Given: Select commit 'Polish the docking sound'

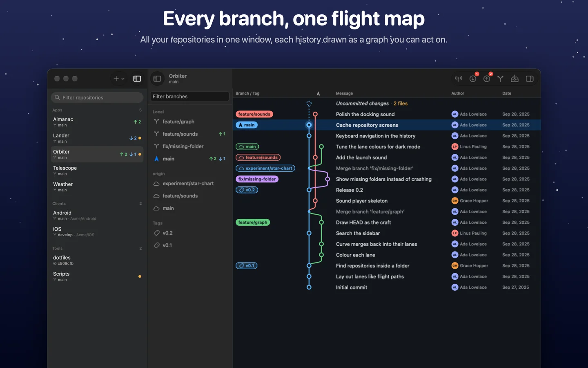Looking at the screenshot, I should click(387, 114).
